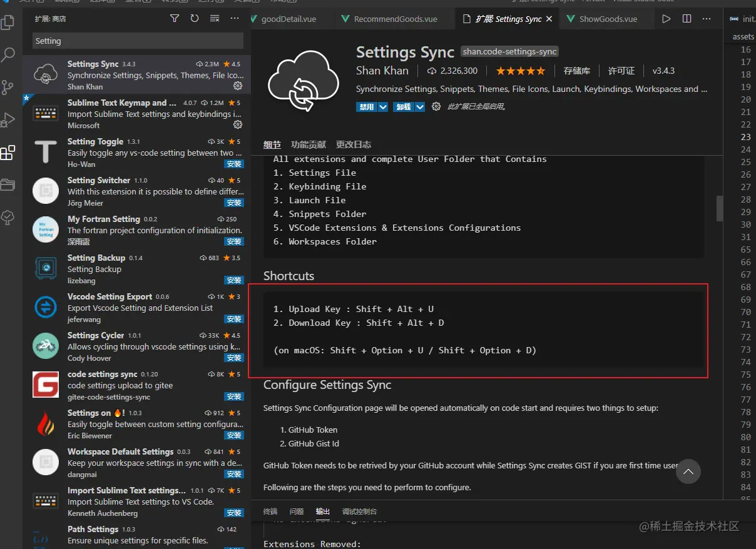Close the 扩展 Settings Sync tab

(x=549, y=19)
